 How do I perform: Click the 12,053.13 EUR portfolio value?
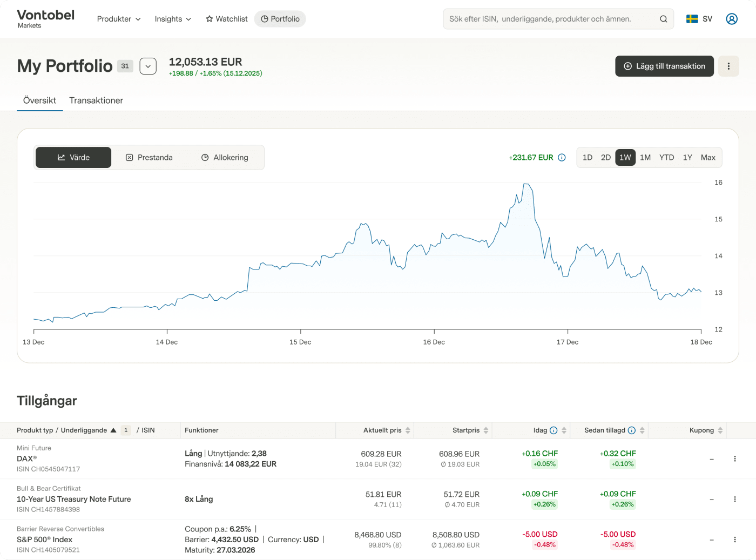tap(206, 62)
